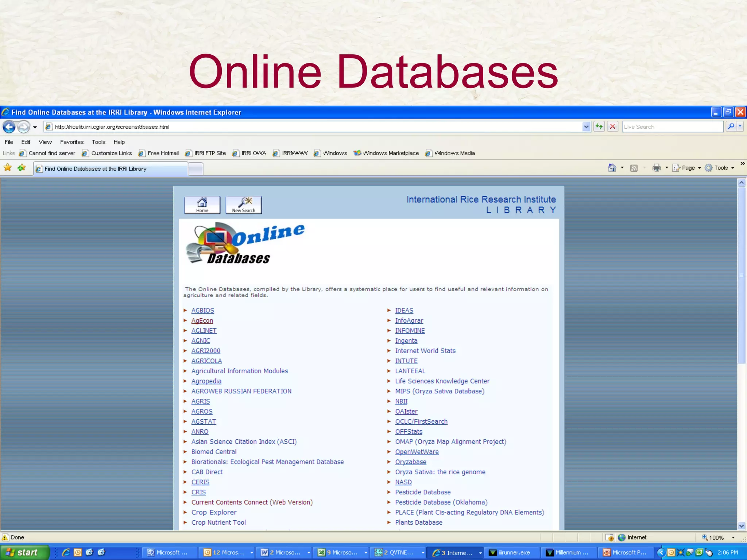Screen dimensions: 747x560
Task: Open the Tools menu in the menu bar
Action: pos(98,142)
